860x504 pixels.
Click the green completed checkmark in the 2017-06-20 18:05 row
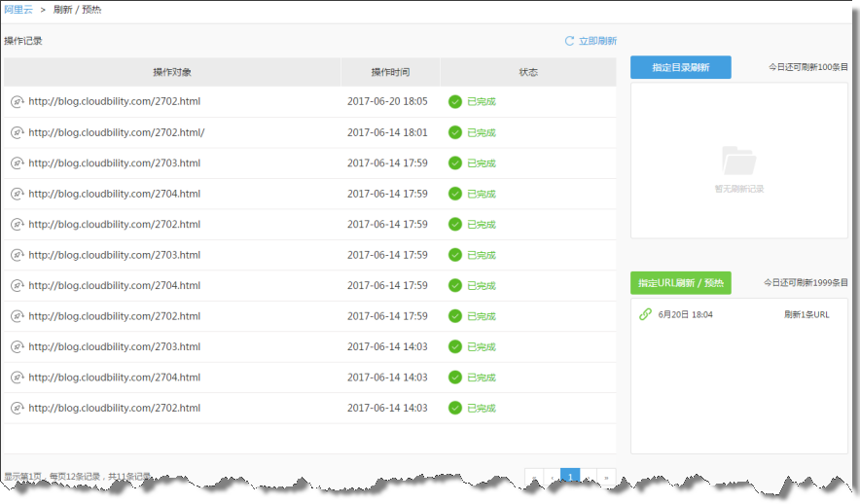coord(455,101)
